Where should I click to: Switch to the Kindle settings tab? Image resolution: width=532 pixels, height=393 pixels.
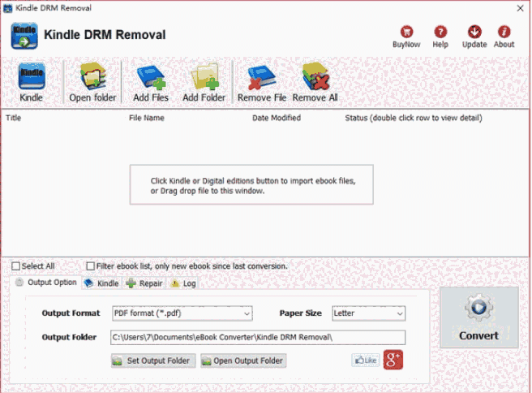(101, 283)
